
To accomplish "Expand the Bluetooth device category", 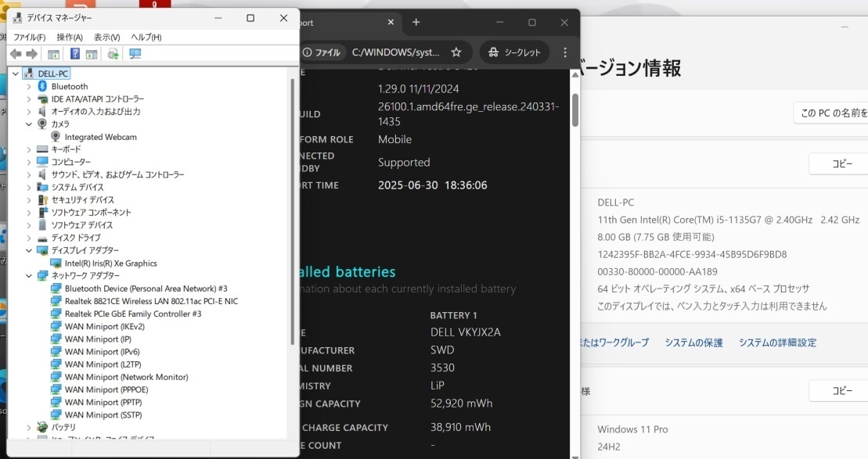I will coord(29,86).
